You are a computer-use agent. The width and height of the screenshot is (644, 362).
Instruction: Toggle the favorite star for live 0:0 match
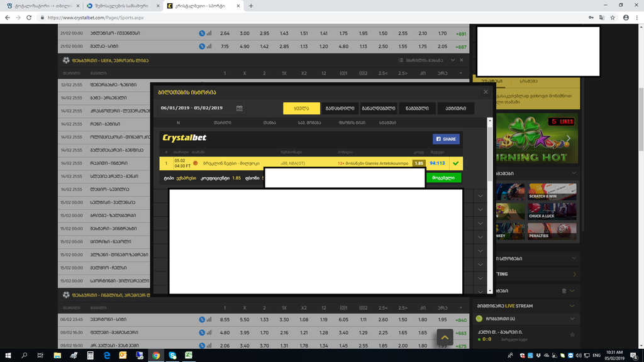click(x=572, y=334)
